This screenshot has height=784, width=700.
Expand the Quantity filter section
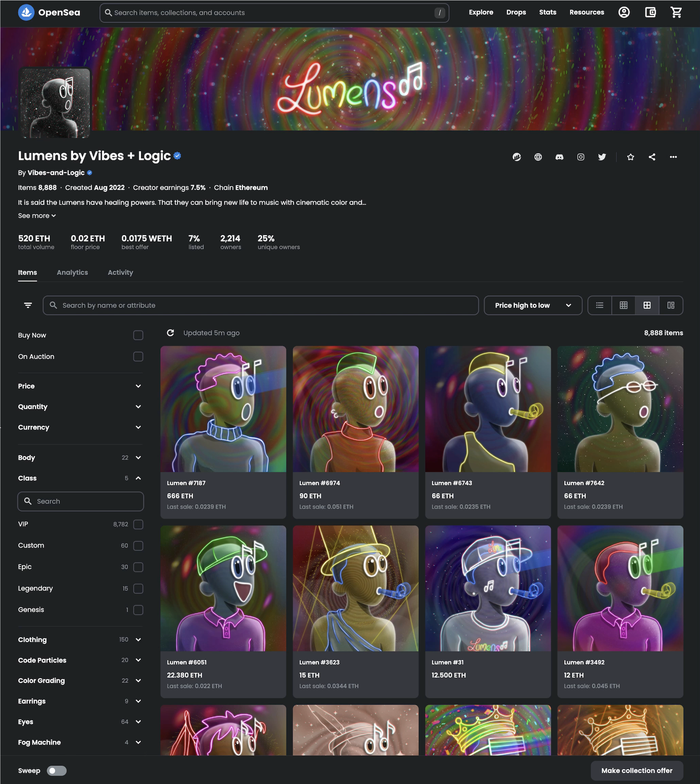(80, 407)
